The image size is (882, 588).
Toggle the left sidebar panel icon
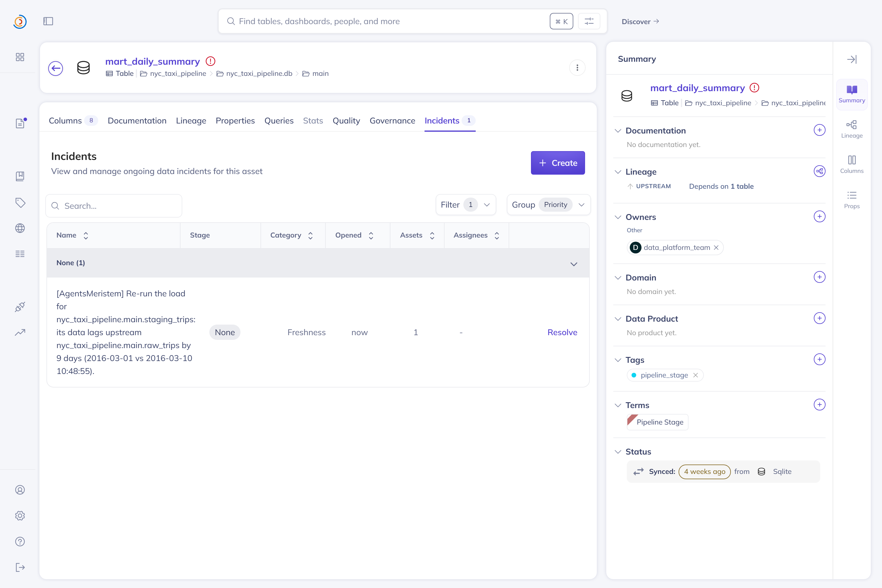[x=48, y=21]
